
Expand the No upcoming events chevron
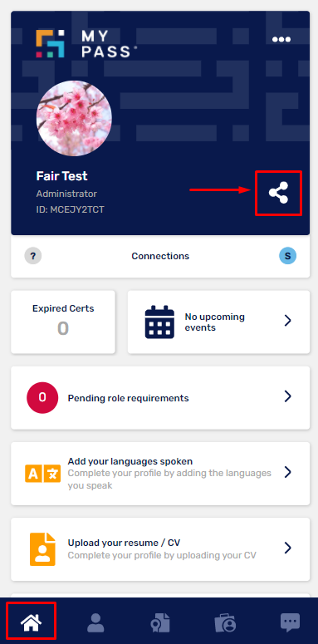click(287, 321)
